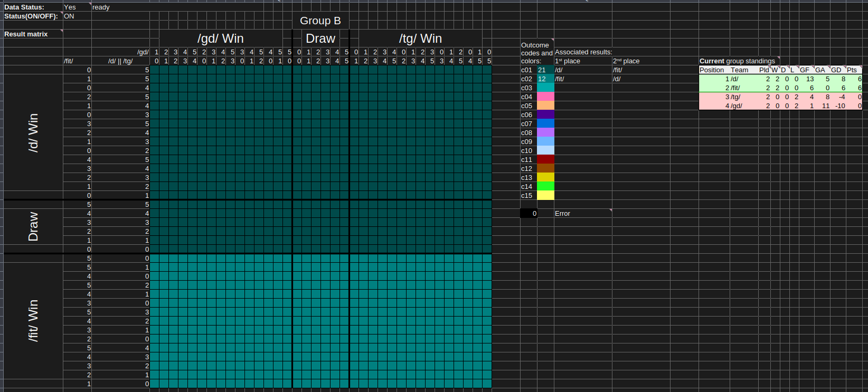
Task: Click the "Associated results:" heading
Action: 583,52
